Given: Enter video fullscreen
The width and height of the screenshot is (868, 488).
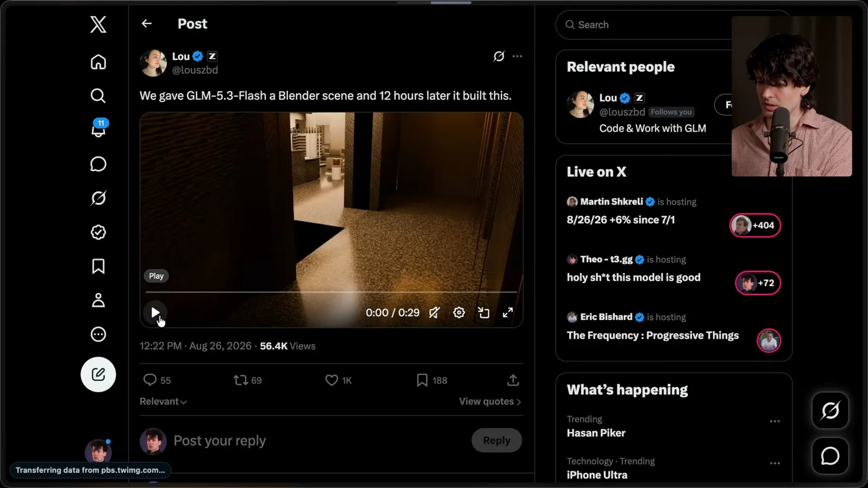Looking at the screenshot, I should (508, 312).
